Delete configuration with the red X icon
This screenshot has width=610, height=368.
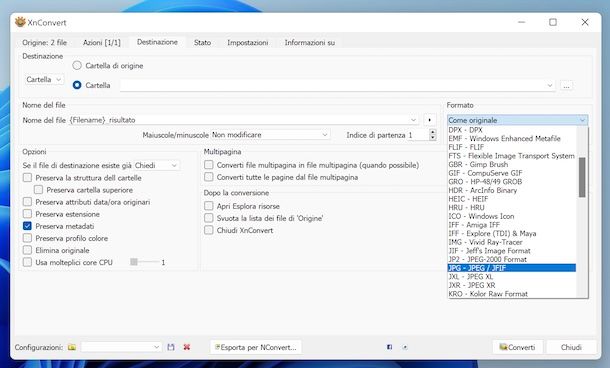tap(187, 347)
